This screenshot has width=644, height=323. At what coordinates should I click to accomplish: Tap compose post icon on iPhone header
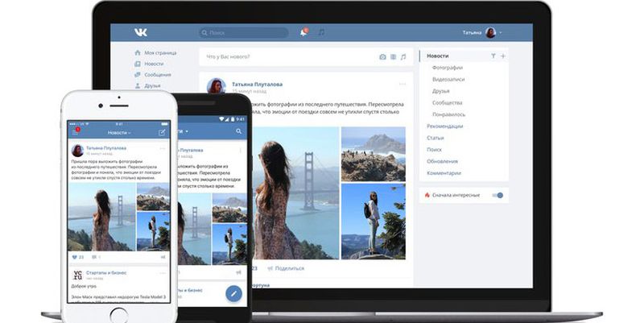click(162, 132)
